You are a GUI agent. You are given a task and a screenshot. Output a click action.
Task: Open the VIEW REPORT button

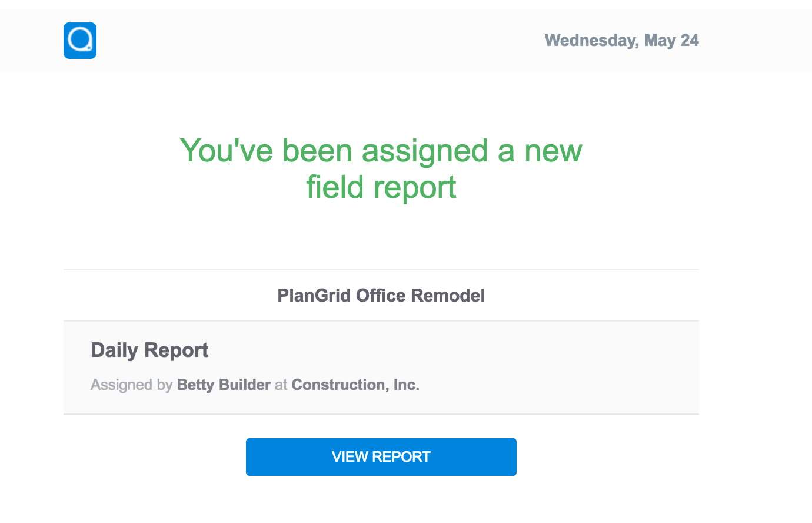click(x=381, y=457)
